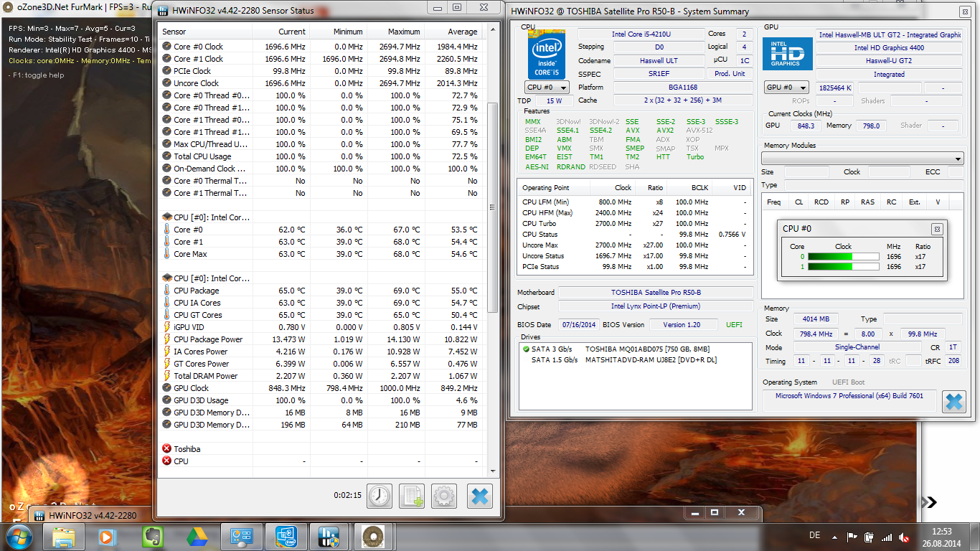980x551 pixels.
Task: Click the Average column header
Action: [453, 32]
